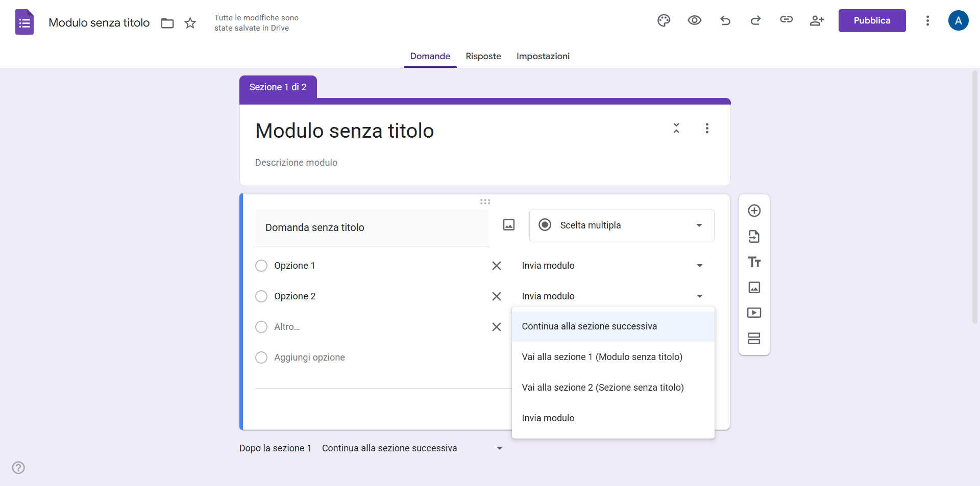980x486 pixels.
Task: Add a title and description using the Tt icon
Action: (x=754, y=262)
